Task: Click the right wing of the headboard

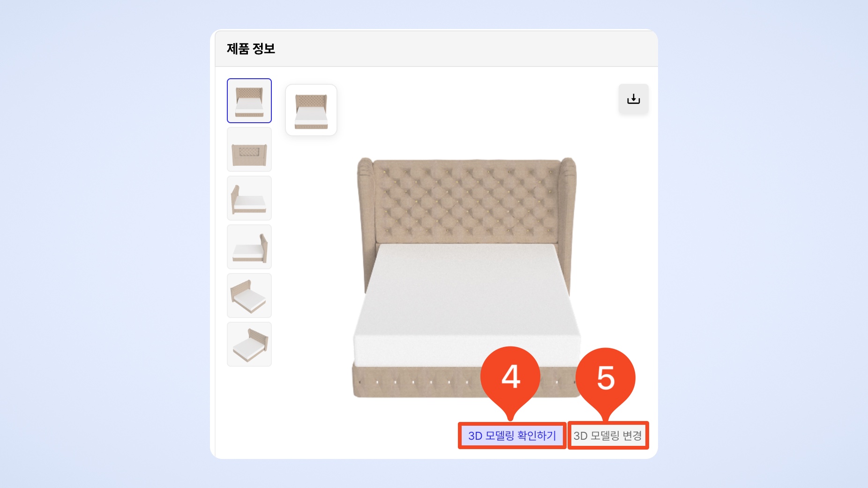Action: tap(568, 220)
